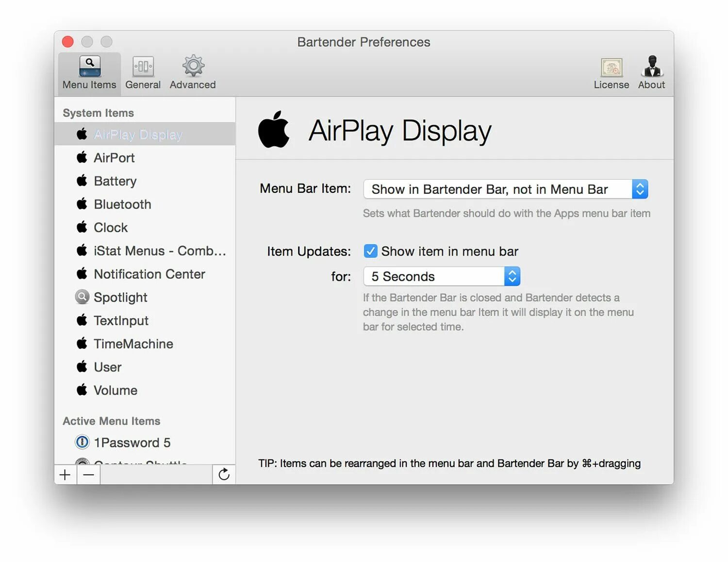Click the 'Sets what Bartender should do' description

tap(507, 213)
